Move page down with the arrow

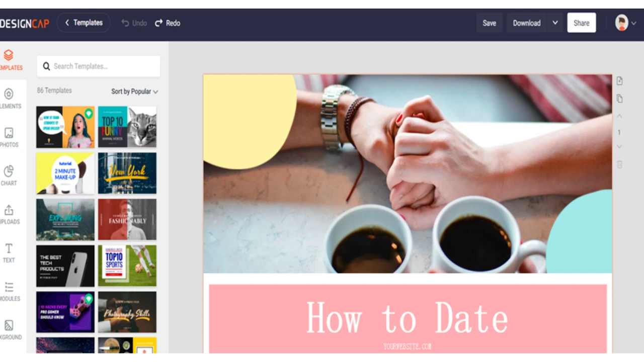point(619,146)
